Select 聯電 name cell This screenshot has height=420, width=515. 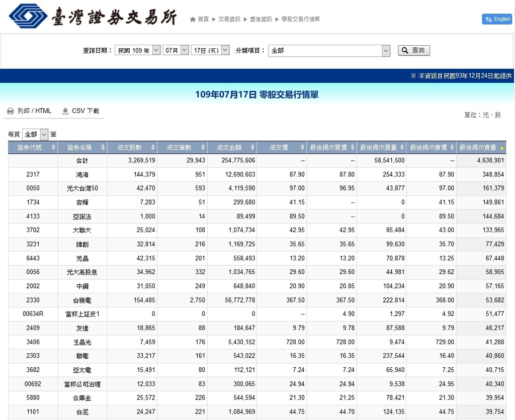pos(82,356)
